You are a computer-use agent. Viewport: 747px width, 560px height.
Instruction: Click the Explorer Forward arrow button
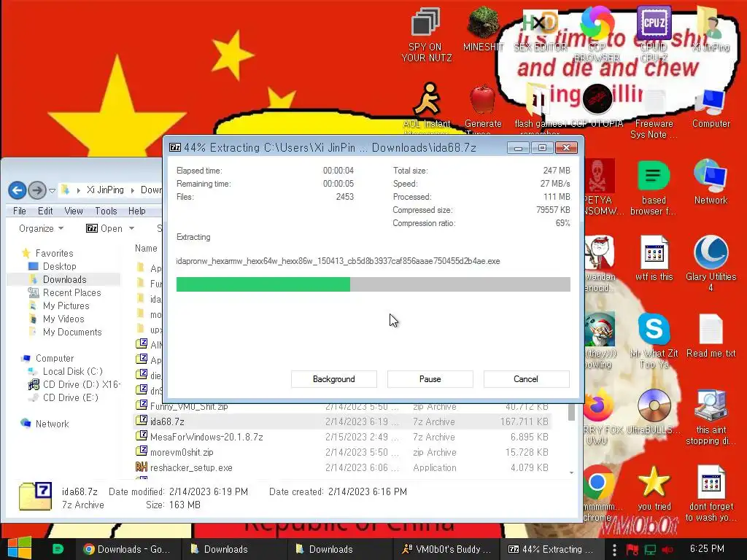pos(37,190)
